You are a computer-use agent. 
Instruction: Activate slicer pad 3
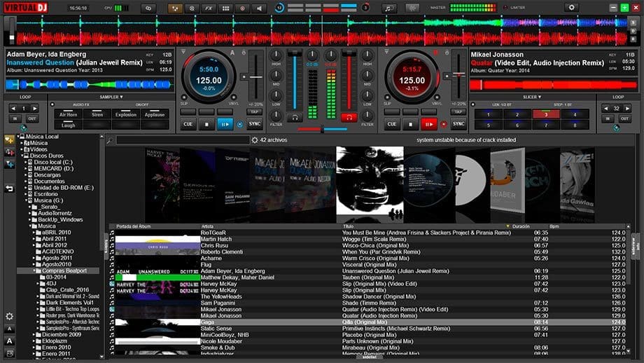click(546, 114)
